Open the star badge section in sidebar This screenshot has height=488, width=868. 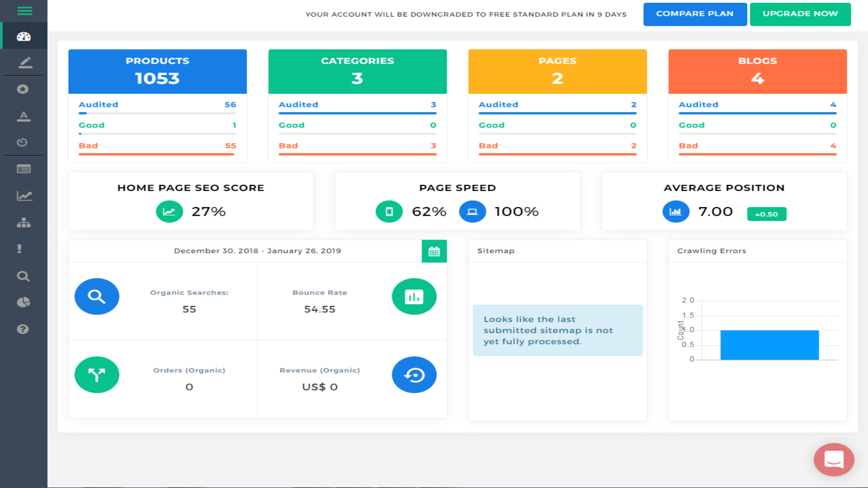point(23,89)
